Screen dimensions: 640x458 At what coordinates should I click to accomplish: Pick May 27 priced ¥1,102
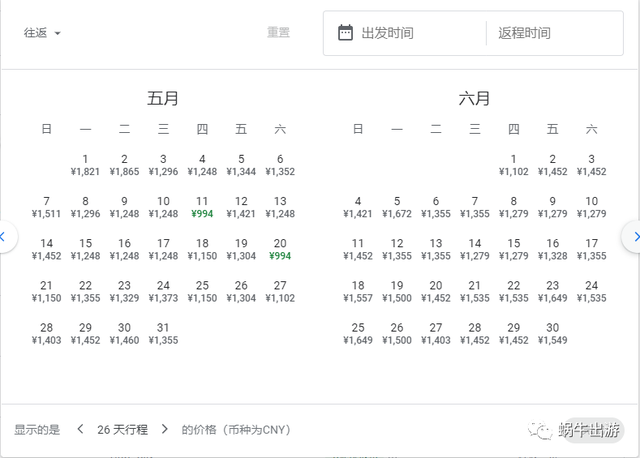click(x=280, y=291)
